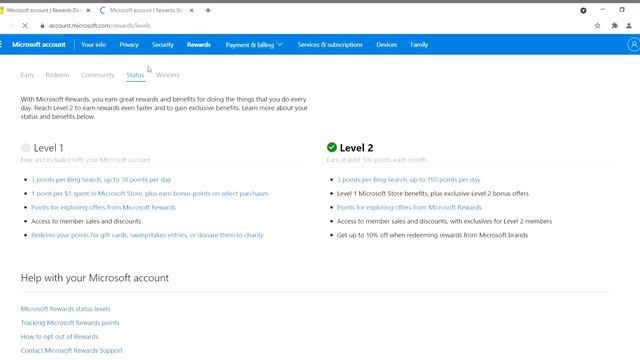Open Level 1 Bing Search 30 points link

(x=101, y=180)
